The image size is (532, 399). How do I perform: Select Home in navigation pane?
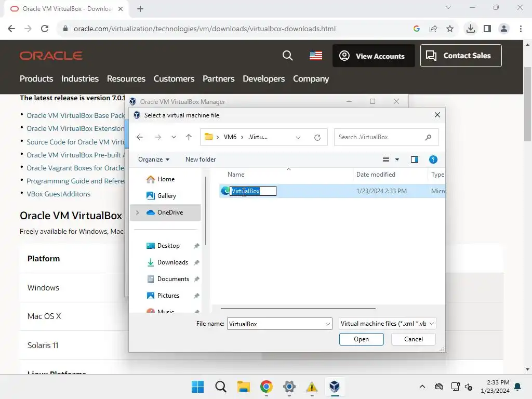(166, 179)
